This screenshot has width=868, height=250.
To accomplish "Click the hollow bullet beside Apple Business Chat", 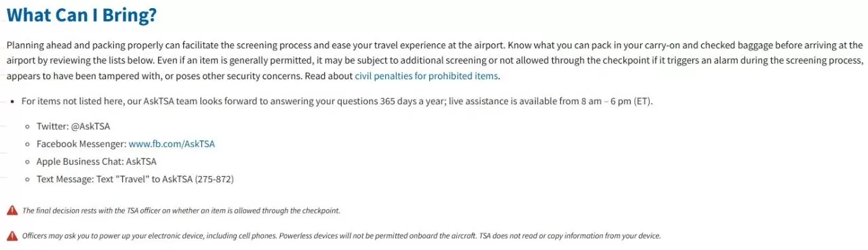I will (27, 162).
